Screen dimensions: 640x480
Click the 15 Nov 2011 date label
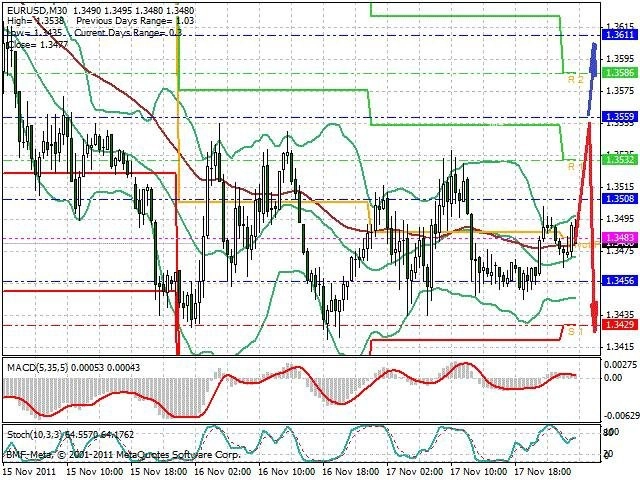[x=31, y=471]
